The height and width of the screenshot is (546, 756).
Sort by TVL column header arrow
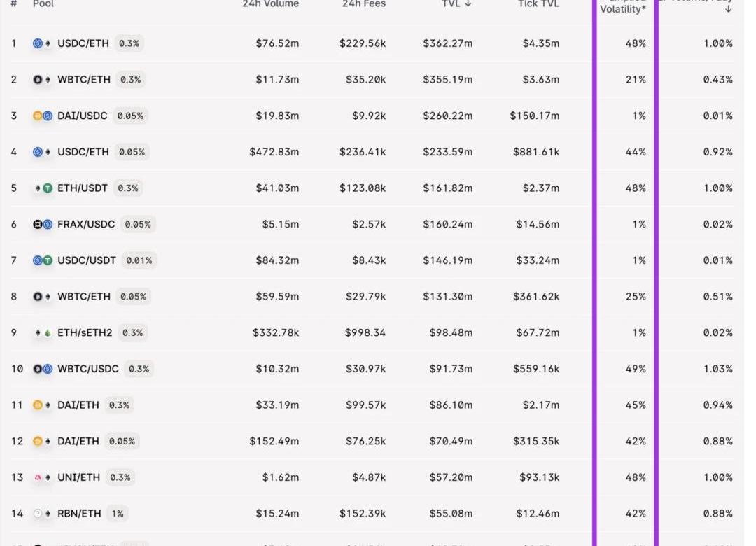[468, 4]
